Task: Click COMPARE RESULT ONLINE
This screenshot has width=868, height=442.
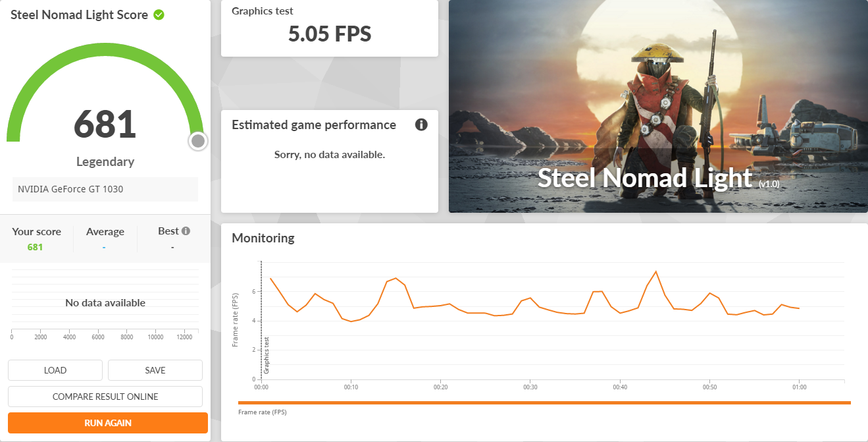Action: coord(105,397)
